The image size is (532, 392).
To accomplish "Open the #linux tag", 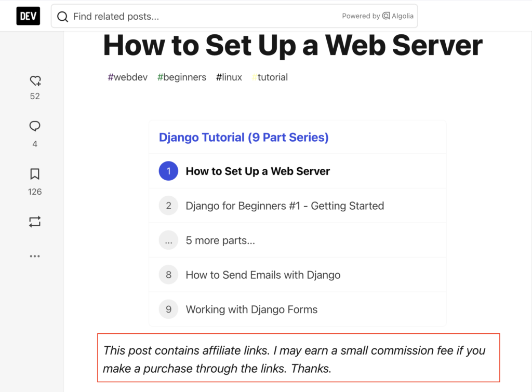I will coord(229,77).
